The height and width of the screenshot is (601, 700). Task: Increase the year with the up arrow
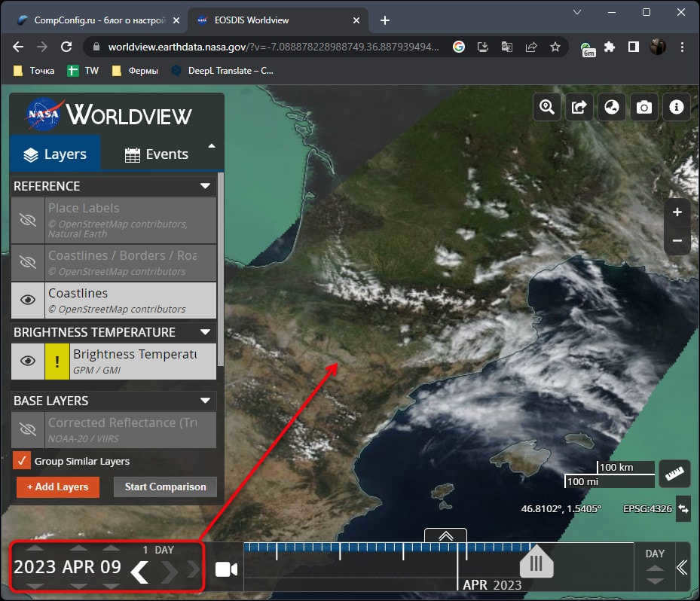[35, 549]
